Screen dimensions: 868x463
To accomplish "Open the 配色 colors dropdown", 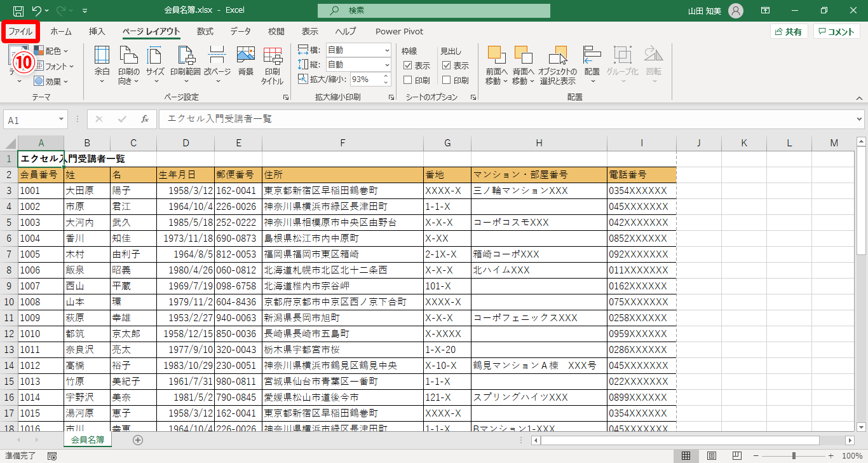I will [51, 51].
